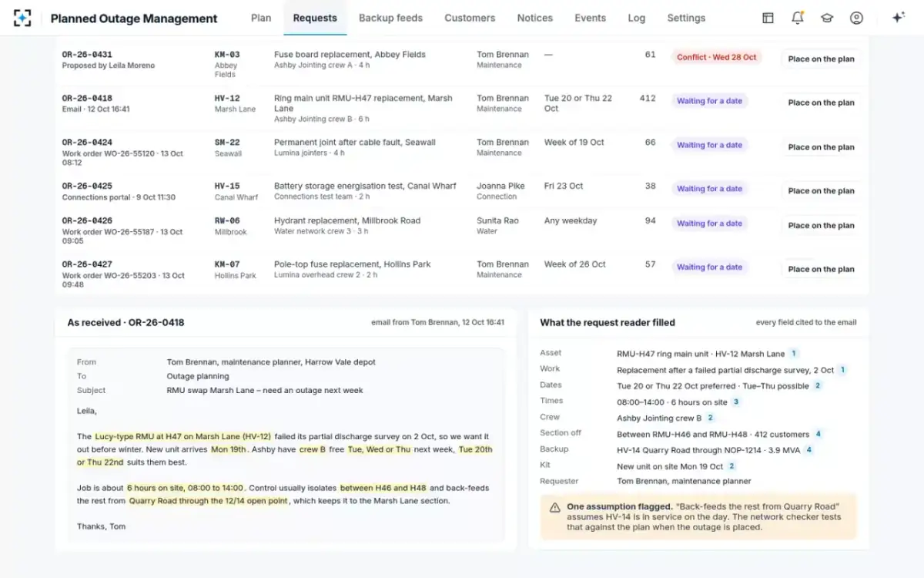This screenshot has height=578, width=924.
Task: Click Fuse board replacement, Abbey Fields
Action: pyautogui.click(x=350, y=55)
